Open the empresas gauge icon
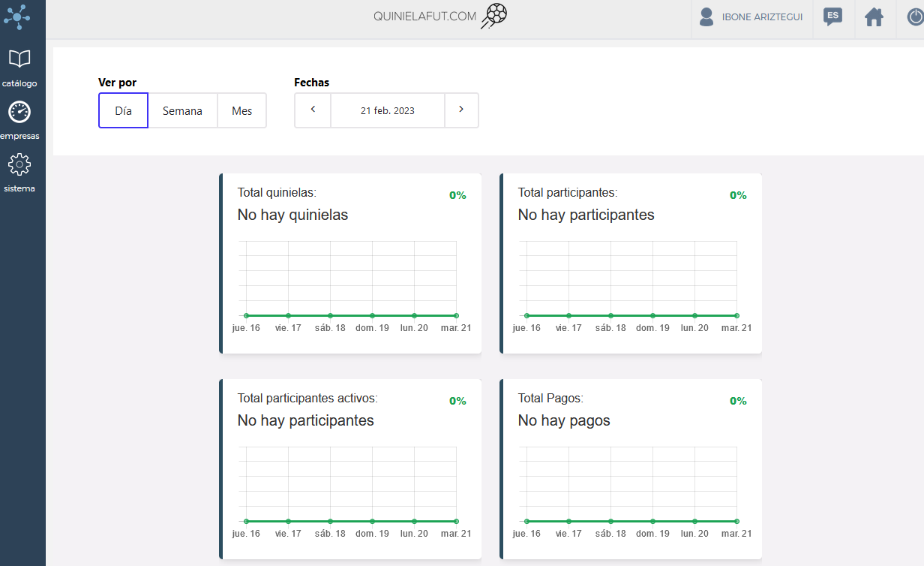The width and height of the screenshot is (924, 566). click(19, 113)
